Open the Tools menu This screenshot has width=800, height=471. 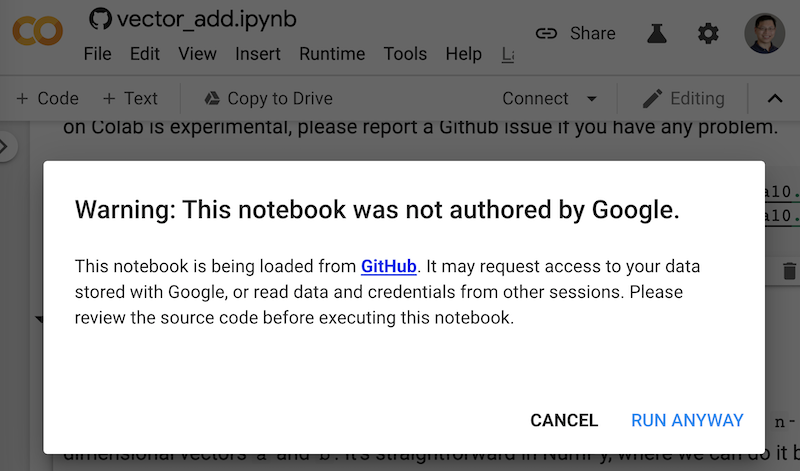coord(405,54)
